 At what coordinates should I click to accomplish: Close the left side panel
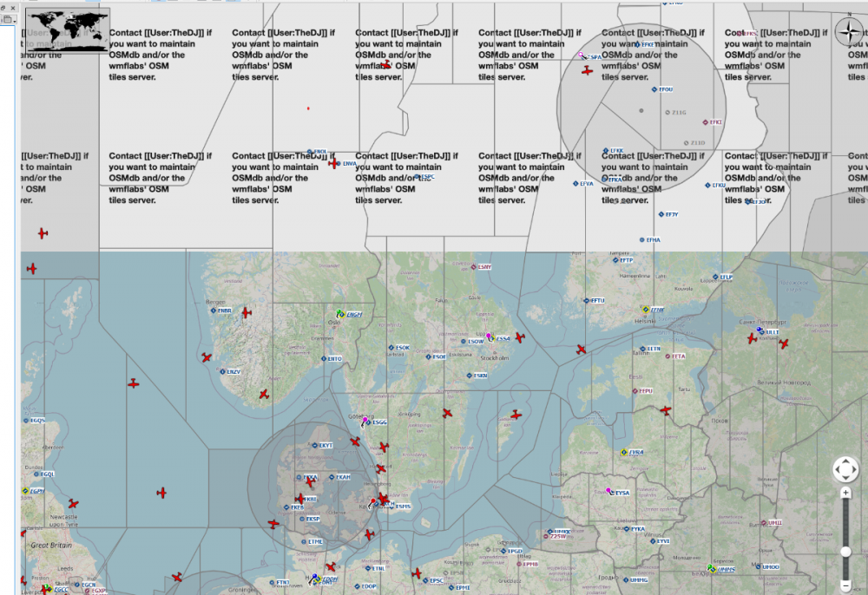tap(12, 7)
